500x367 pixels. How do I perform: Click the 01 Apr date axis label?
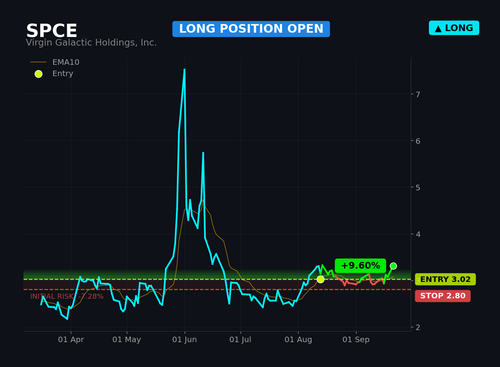tap(71, 340)
